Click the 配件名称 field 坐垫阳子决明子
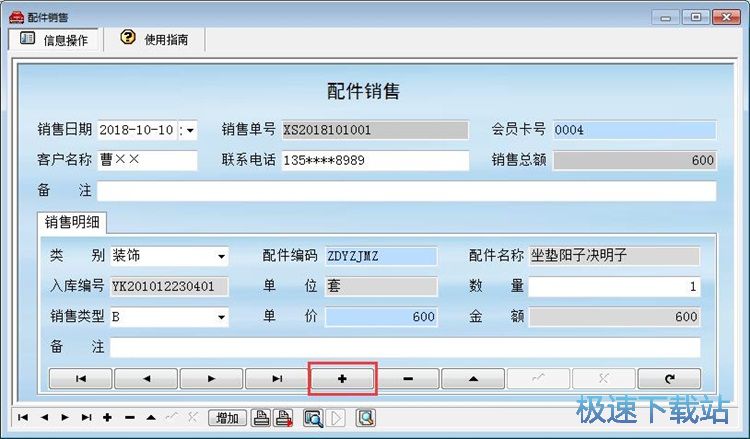750x439 pixels. coord(615,256)
